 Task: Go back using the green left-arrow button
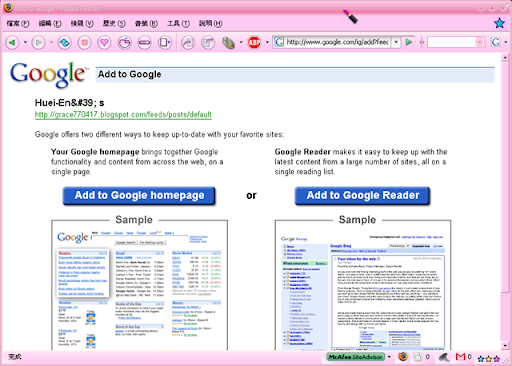pyautogui.click(x=12, y=43)
